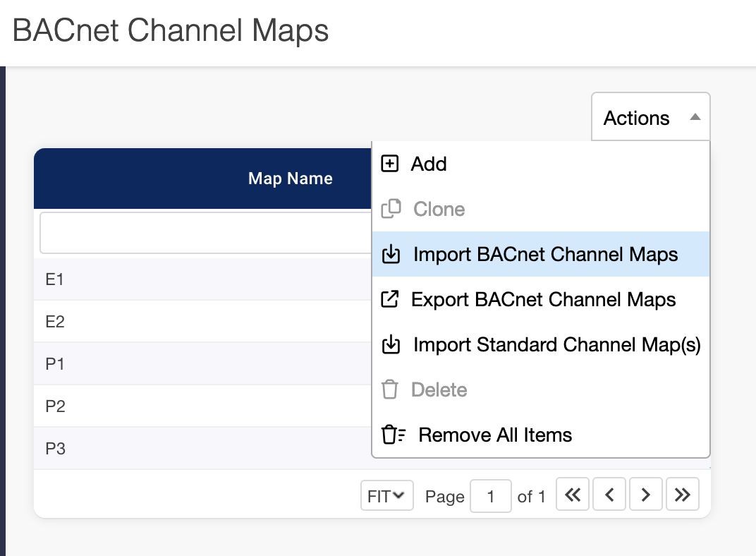
Task: Select Remove All Items from Actions menu
Action: coord(495,435)
